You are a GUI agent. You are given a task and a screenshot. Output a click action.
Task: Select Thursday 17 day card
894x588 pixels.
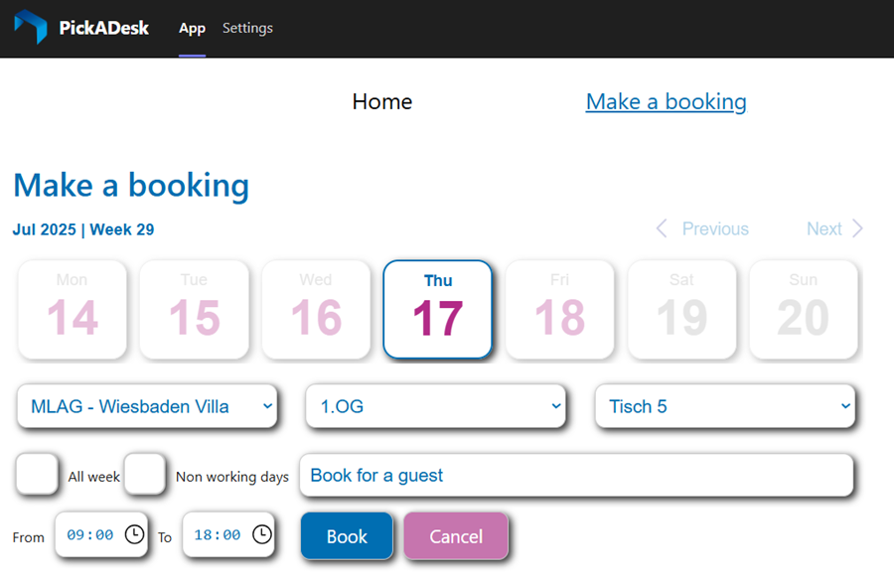click(438, 309)
